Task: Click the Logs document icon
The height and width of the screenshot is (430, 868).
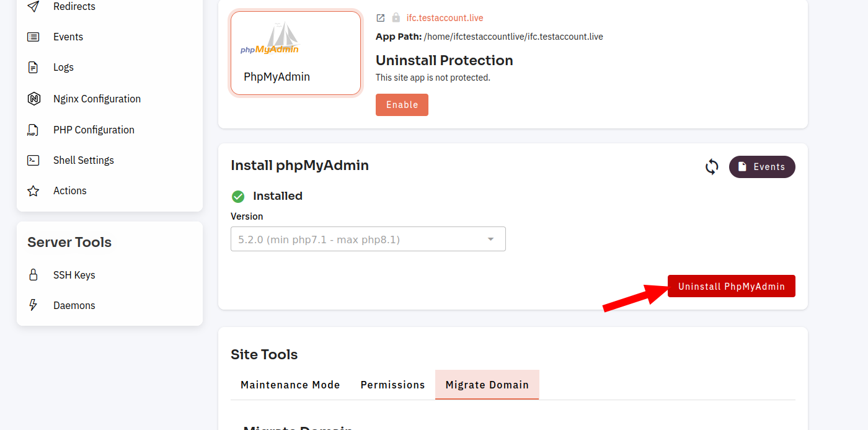Action: (x=33, y=68)
